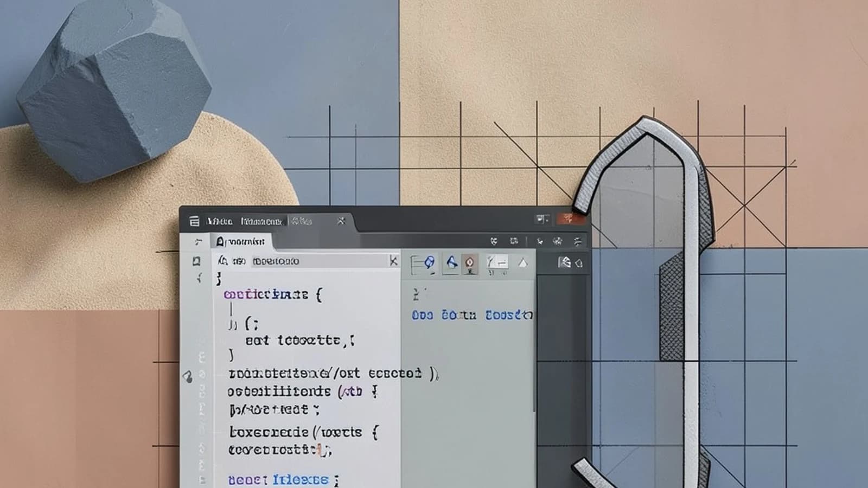Click the second icon in the dark secondary toolbar row
Screen dimensions: 868x488
coord(514,241)
